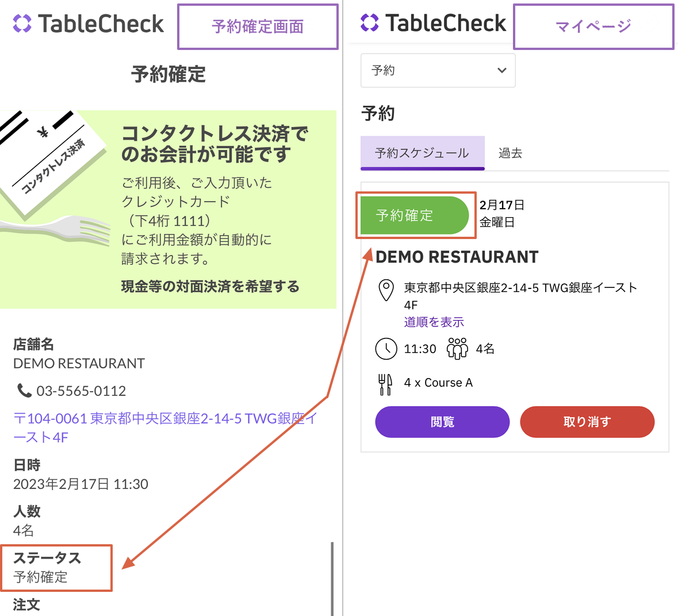Click the vertical scrollbar on confirmation page
The width and height of the screenshot is (678, 616).
point(332,577)
